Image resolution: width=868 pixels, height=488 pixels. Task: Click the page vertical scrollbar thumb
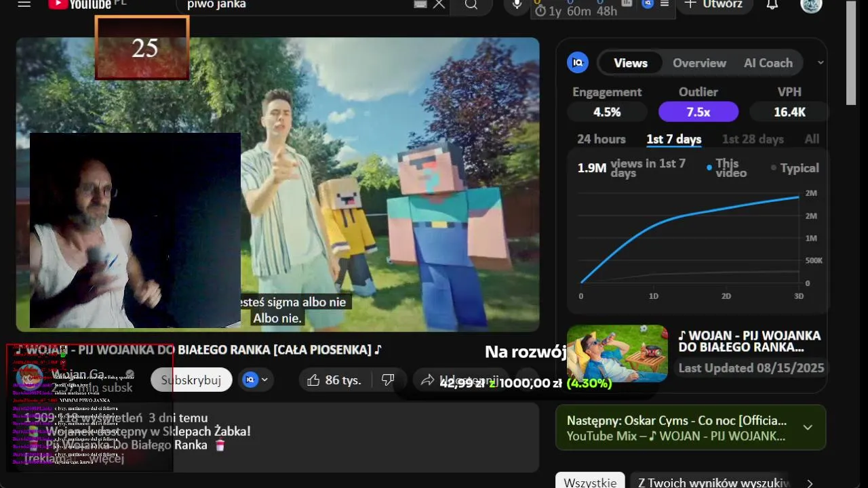(x=851, y=52)
